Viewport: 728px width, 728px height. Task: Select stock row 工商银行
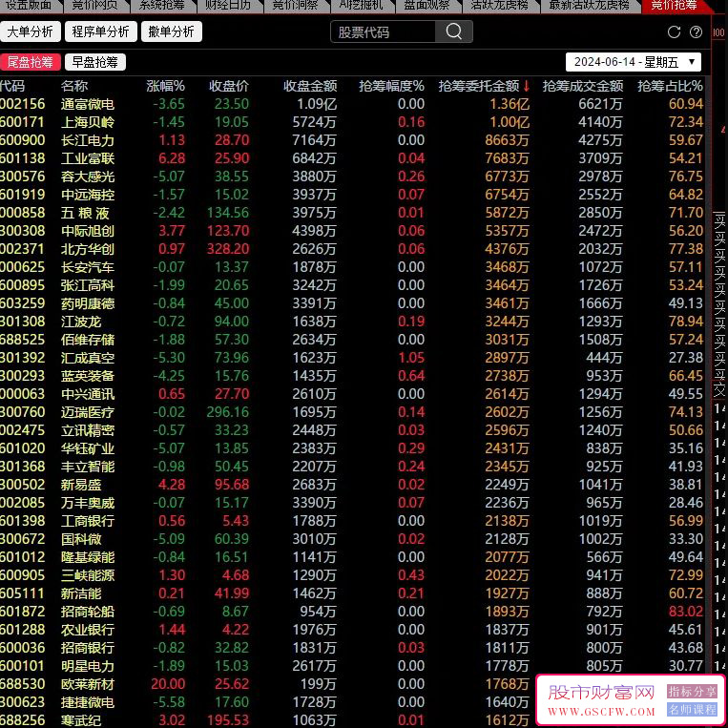click(x=351, y=520)
